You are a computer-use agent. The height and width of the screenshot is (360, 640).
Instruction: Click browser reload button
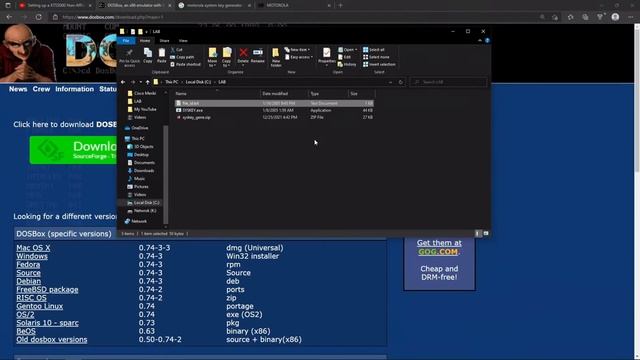click(39, 17)
